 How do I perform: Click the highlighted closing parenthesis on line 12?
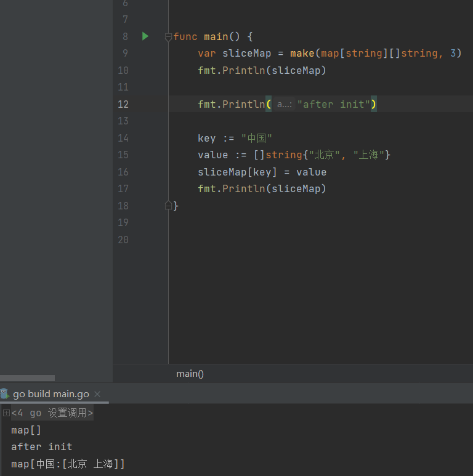pyautogui.click(x=373, y=104)
